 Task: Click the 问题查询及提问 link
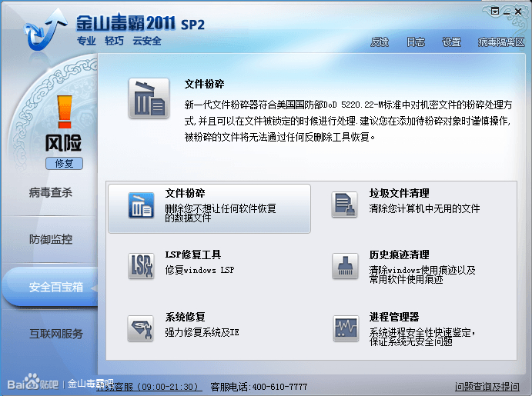[x=487, y=387]
